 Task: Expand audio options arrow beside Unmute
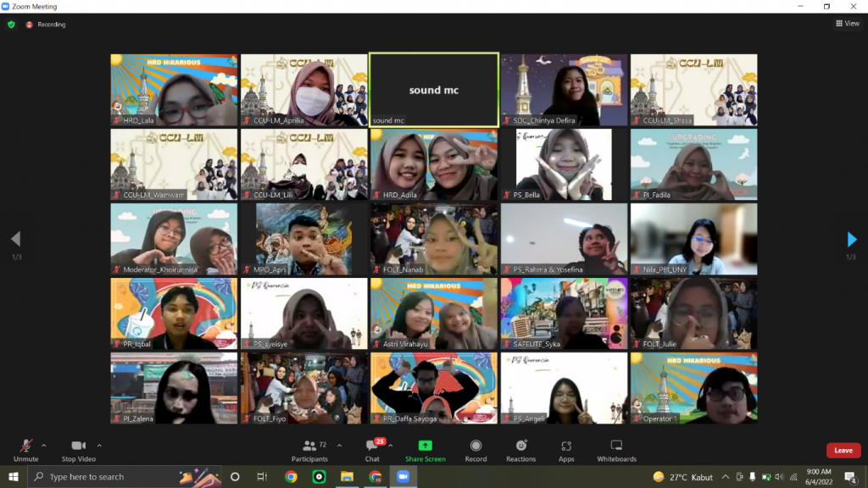[44, 445]
